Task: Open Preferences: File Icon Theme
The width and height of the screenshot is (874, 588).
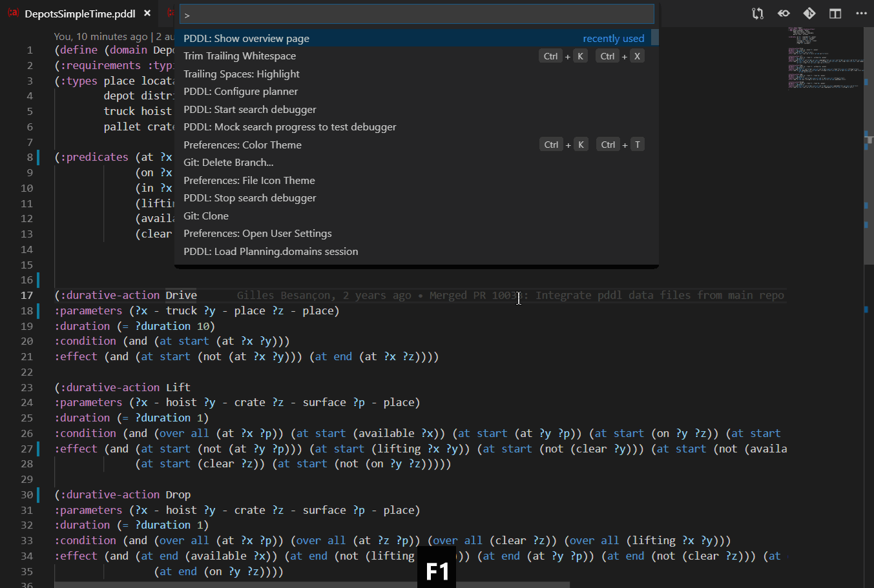Action: [x=417, y=180]
